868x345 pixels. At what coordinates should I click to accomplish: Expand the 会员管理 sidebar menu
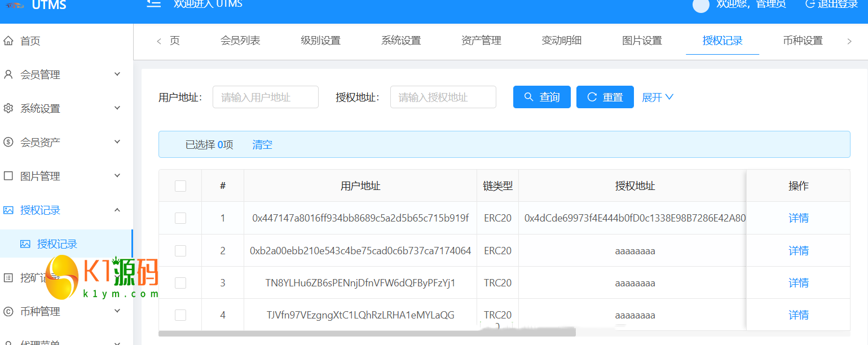[117, 74]
